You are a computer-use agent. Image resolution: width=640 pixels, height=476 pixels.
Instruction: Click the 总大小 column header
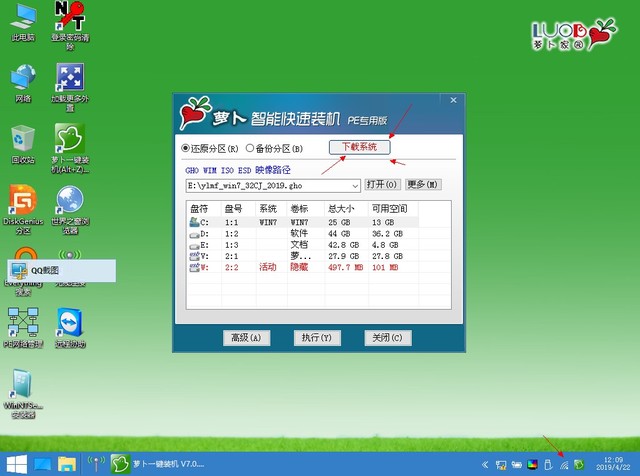pyautogui.click(x=347, y=209)
